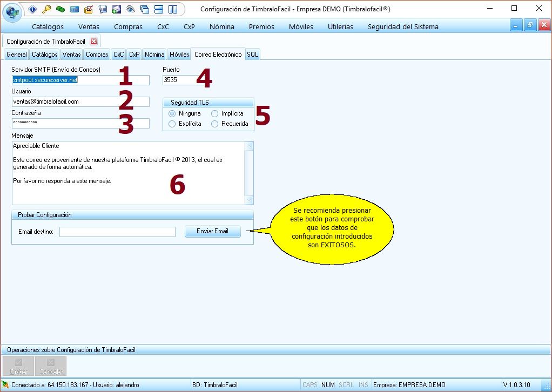Screen dimensions: 552x392
Task: Click the folder with red checkmark icon
Action: coord(89,9)
